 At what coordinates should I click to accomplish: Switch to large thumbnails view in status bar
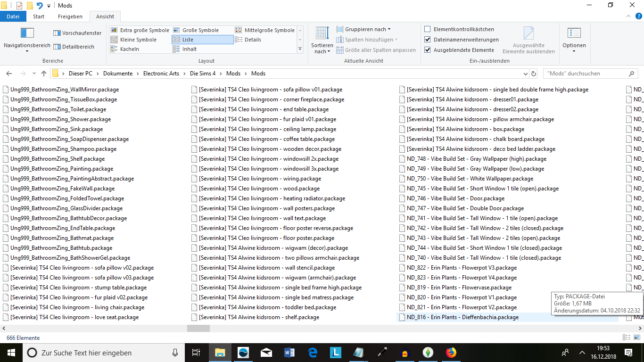point(636,337)
